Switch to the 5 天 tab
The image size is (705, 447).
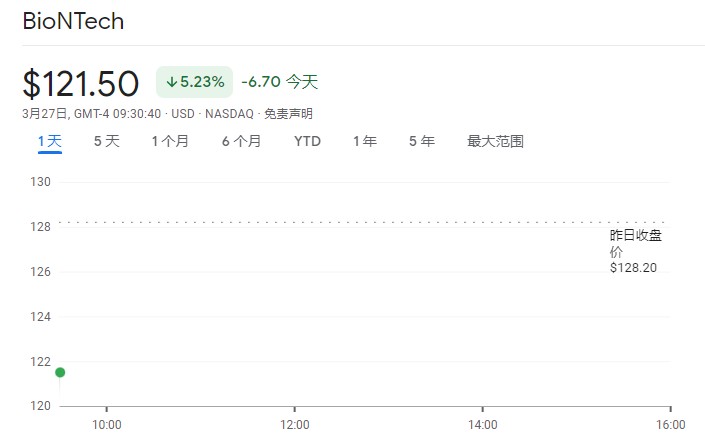(x=106, y=142)
